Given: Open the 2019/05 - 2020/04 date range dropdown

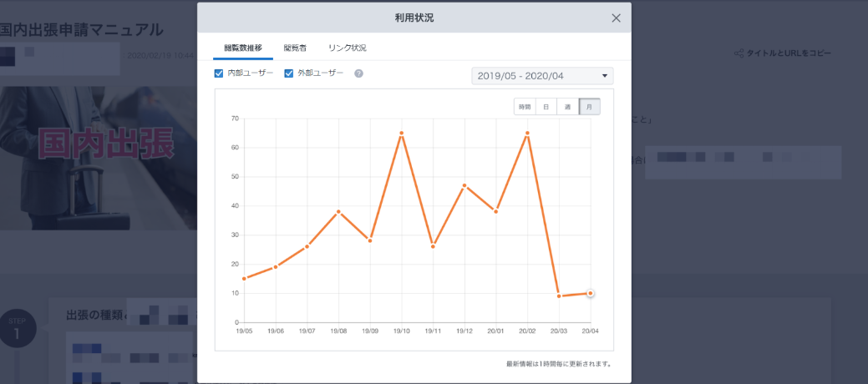Looking at the screenshot, I should click(x=542, y=76).
